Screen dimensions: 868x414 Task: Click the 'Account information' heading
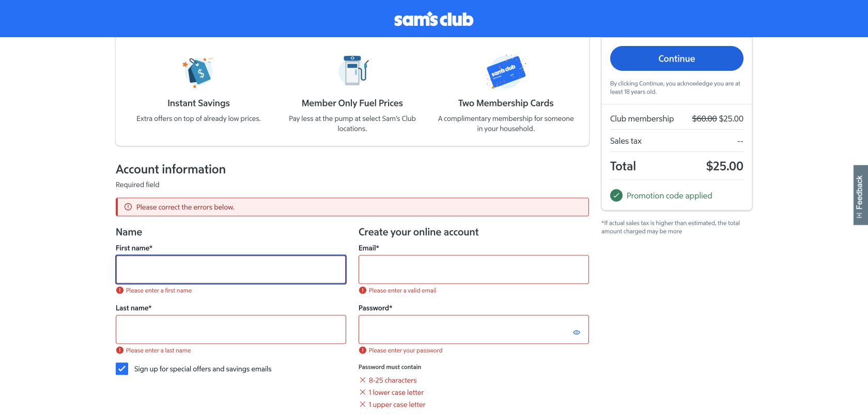pyautogui.click(x=171, y=169)
